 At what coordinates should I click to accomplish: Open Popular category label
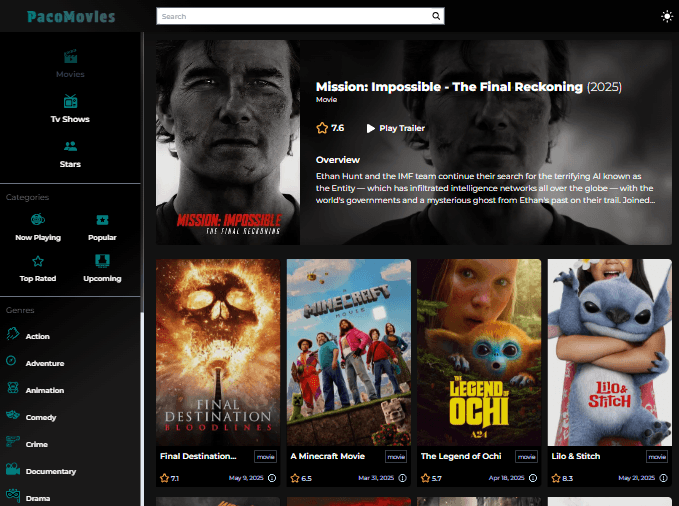[x=102, y=237]
